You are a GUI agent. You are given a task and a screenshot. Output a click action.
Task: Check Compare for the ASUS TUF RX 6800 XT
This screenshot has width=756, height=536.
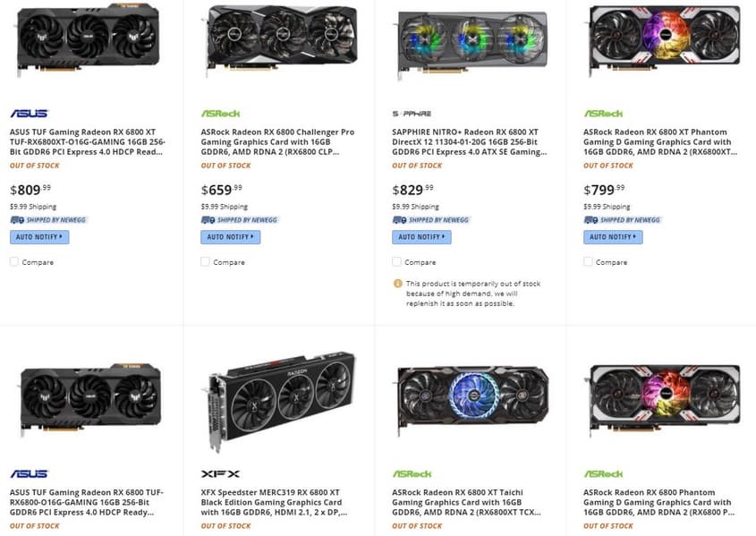pos(14,262)
